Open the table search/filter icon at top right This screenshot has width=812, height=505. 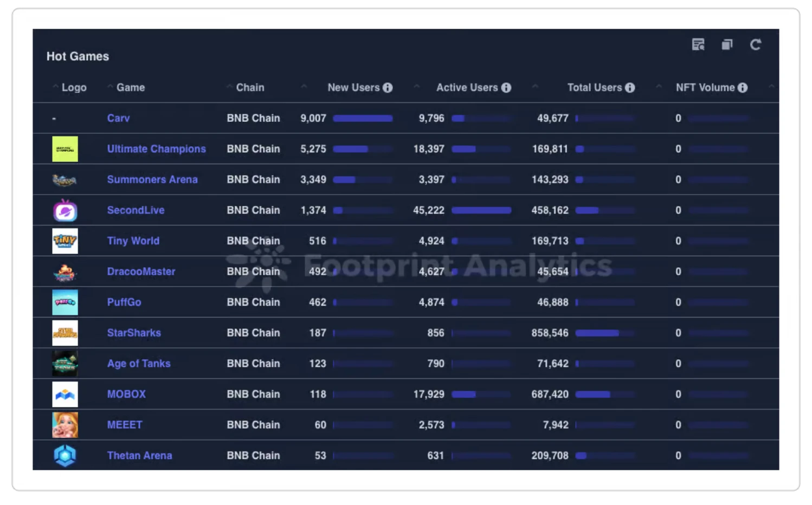698,44
